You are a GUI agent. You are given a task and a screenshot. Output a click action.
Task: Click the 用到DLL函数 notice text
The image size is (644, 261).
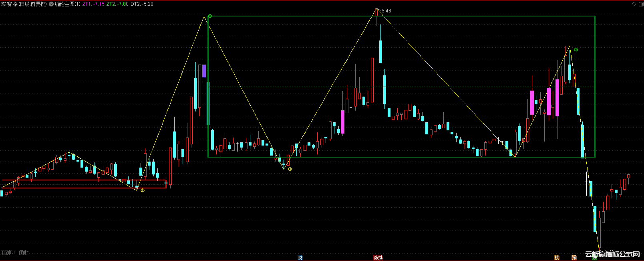pyautogui.click(x=14, y=253)
